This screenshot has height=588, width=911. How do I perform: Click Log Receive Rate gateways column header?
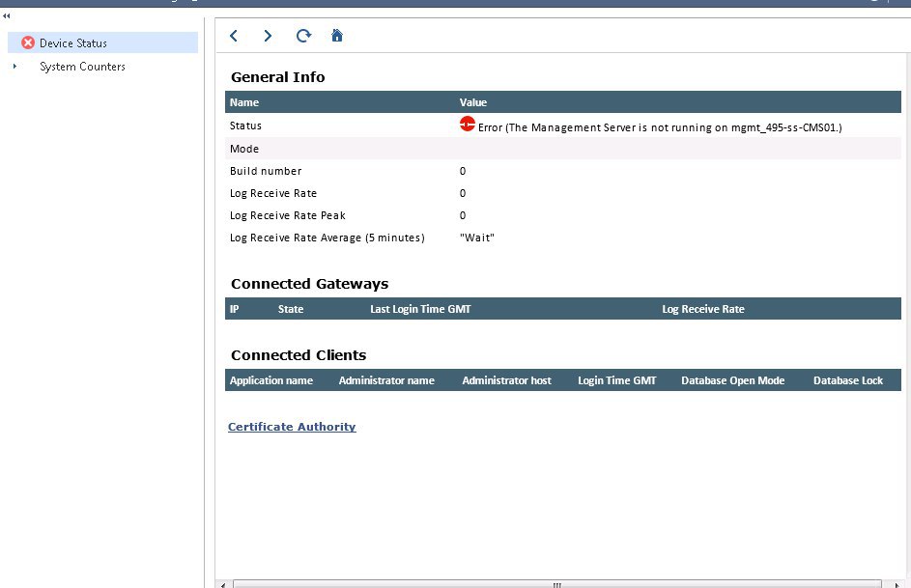tap(703, 309)
